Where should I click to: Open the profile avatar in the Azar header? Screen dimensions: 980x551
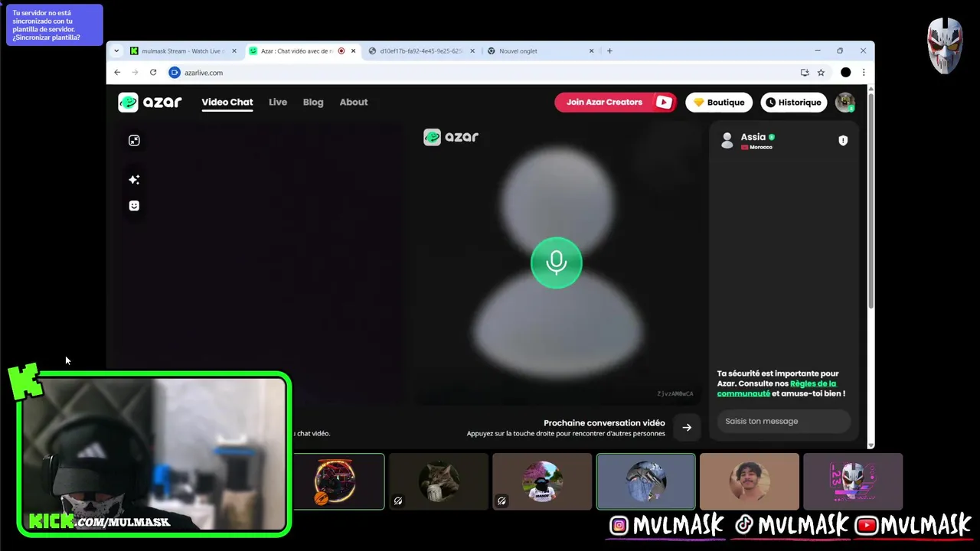(845, 103)
